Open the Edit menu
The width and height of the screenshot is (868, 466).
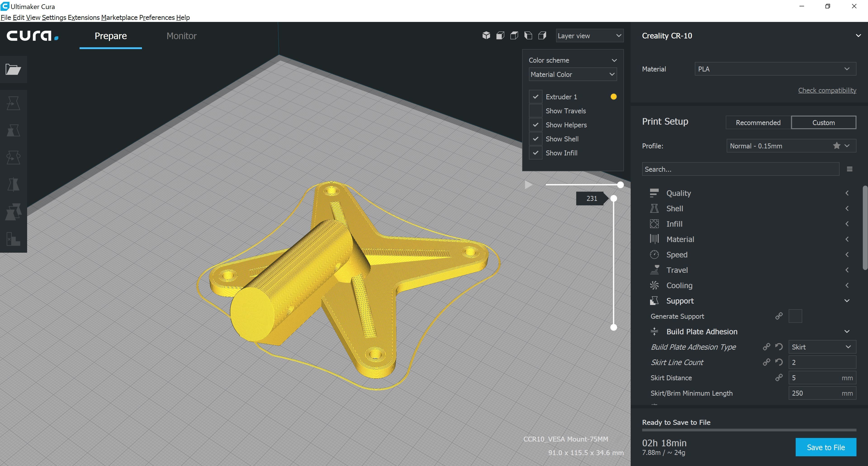(x=19, y=18)
